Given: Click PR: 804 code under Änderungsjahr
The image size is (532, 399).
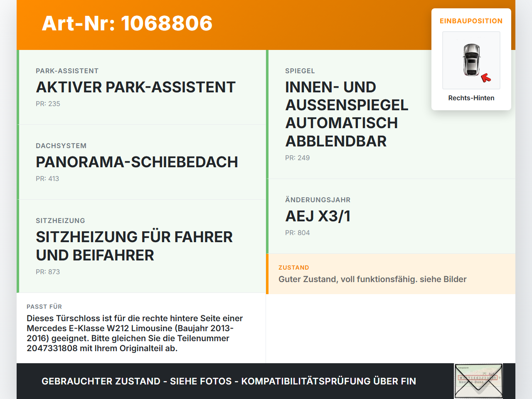Looking at the screenshot, I should [297, 233].
